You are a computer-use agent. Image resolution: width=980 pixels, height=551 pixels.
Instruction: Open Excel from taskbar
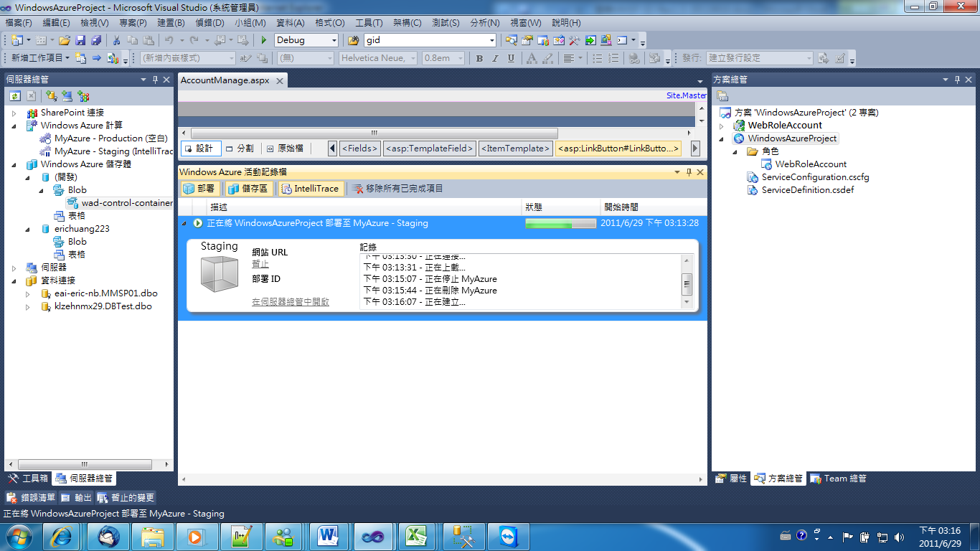click(417, 537)
